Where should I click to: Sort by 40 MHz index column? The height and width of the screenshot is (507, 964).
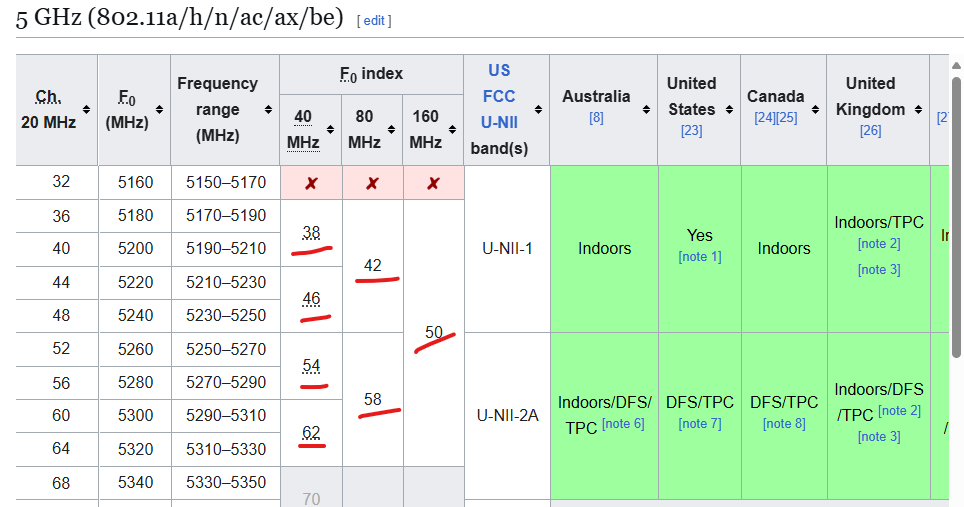tap(330, 129)
